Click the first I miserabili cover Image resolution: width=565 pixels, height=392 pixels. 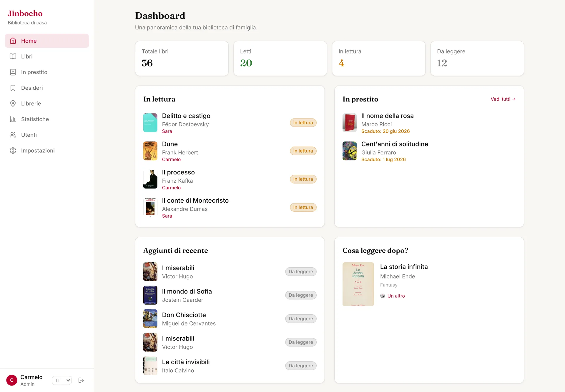150,272
